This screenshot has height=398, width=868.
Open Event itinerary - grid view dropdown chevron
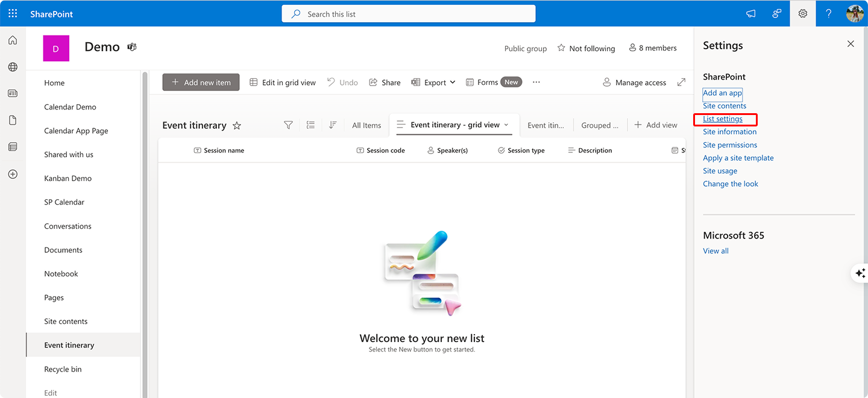506,125
